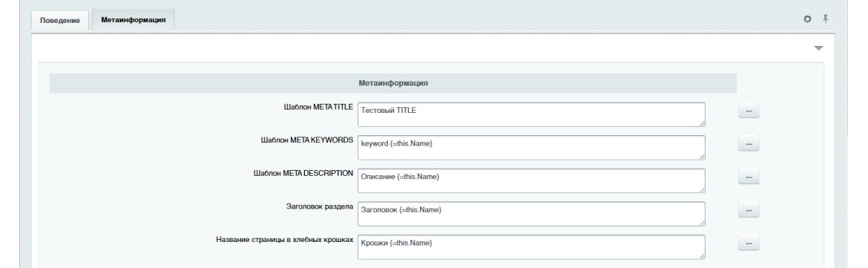
Task: Focus the Шаблон META DESCRIPTION textarea
Action: pos(531,181)
